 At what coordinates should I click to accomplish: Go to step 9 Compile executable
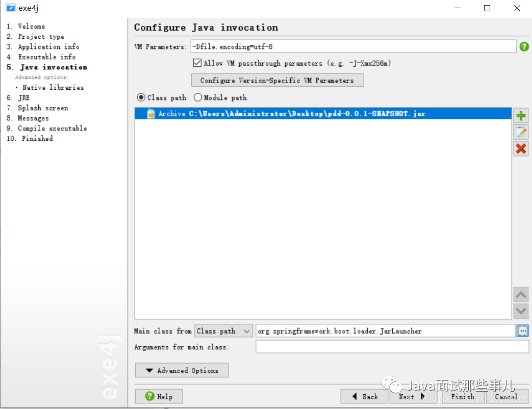pyautogui.click(x=47, y=128)
